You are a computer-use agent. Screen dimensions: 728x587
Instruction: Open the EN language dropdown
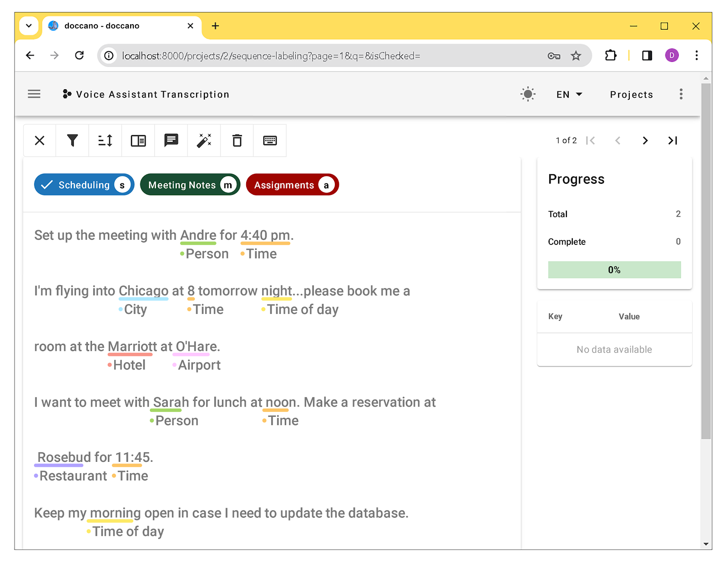tap(568, 94)
